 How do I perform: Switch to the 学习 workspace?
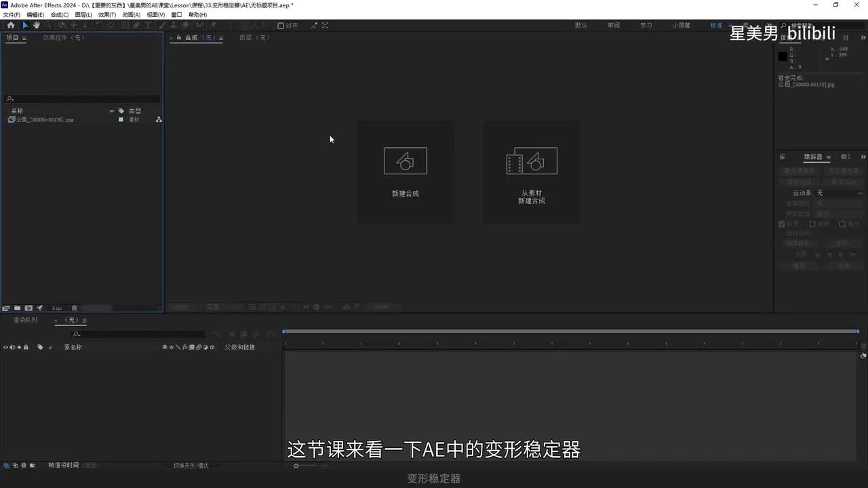point(646,26)
